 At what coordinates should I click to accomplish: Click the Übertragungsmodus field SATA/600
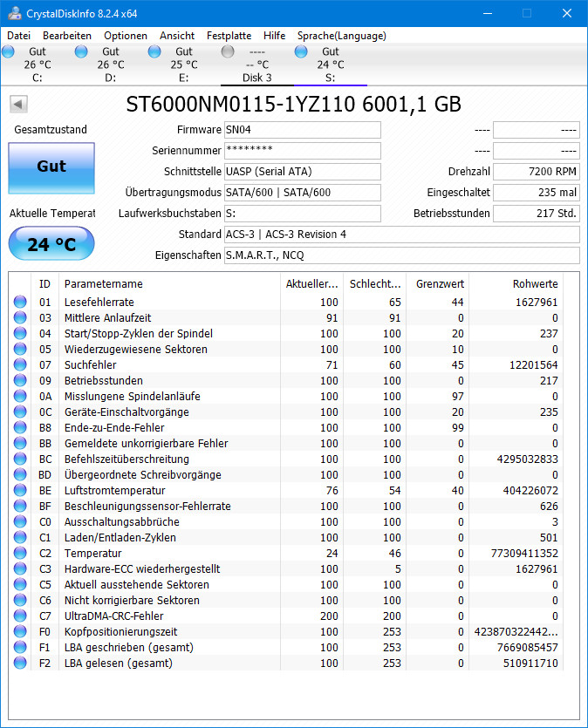(303, 193)
